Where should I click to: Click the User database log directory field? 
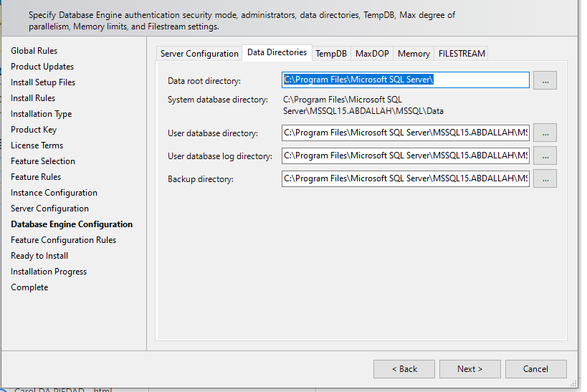pyautogui.click(x=406, y=156)
